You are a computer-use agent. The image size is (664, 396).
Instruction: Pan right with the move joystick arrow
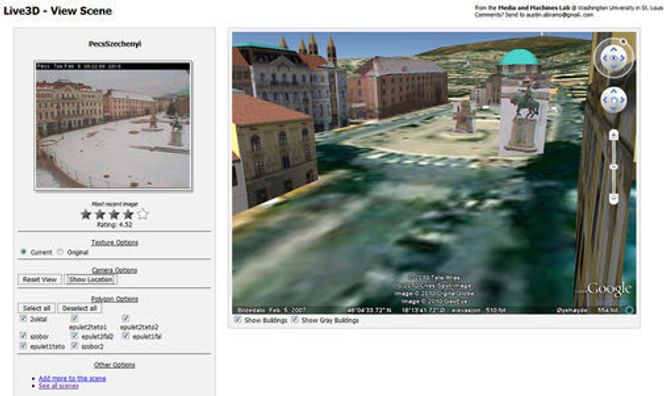coord(622,100)
